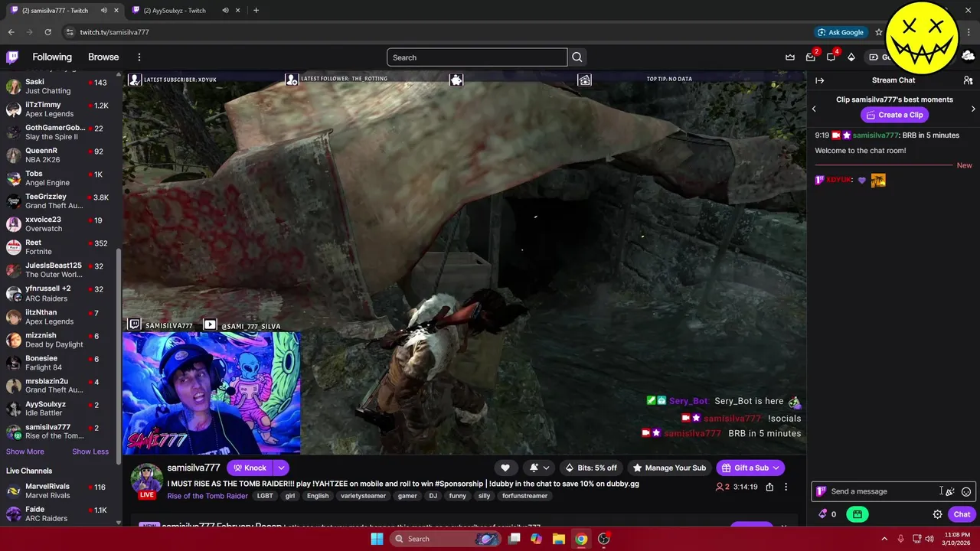The width and height of the screenshot is (980, 551).
Task: Click the LGBT stream tag
Action: [x=265, y=496]
